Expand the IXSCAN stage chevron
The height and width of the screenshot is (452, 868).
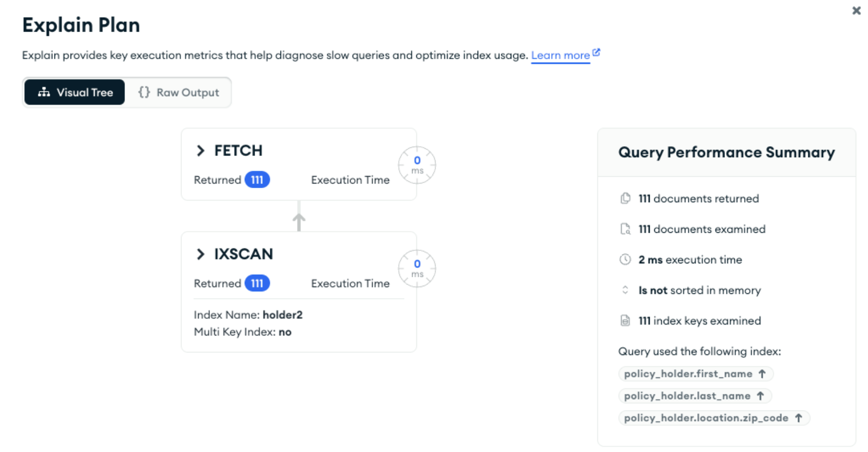pos(201,254)
